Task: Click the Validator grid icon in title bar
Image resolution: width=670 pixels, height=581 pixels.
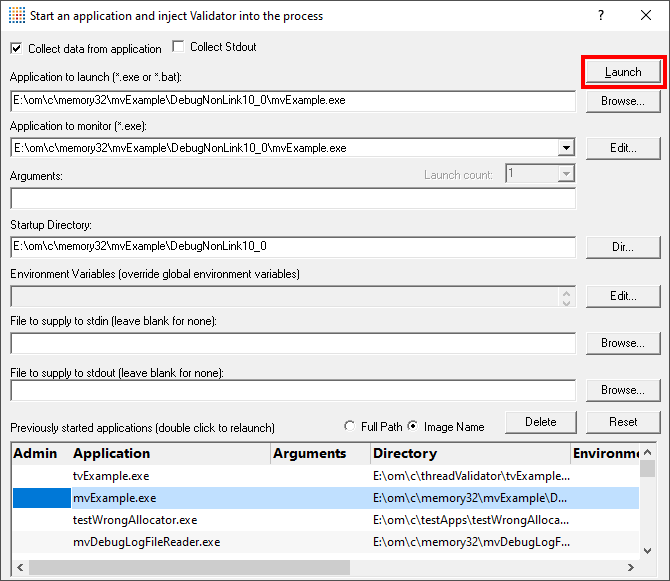Action: (17, 15)
